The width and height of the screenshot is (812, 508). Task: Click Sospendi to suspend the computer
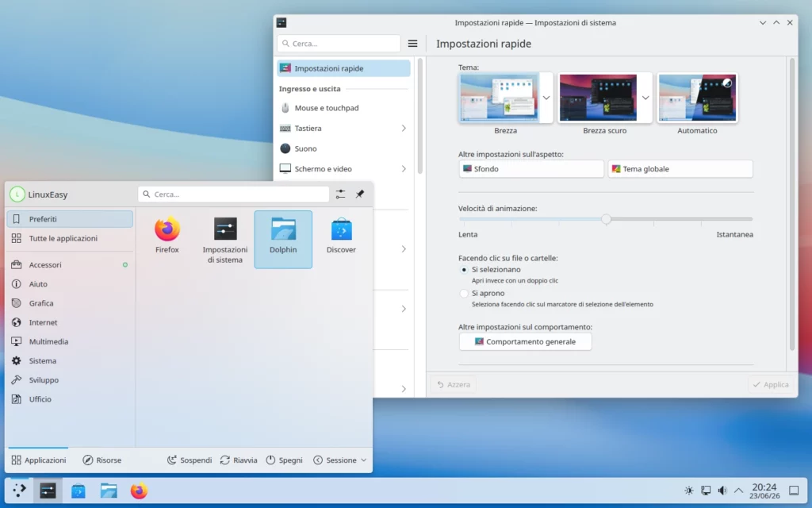190,460
